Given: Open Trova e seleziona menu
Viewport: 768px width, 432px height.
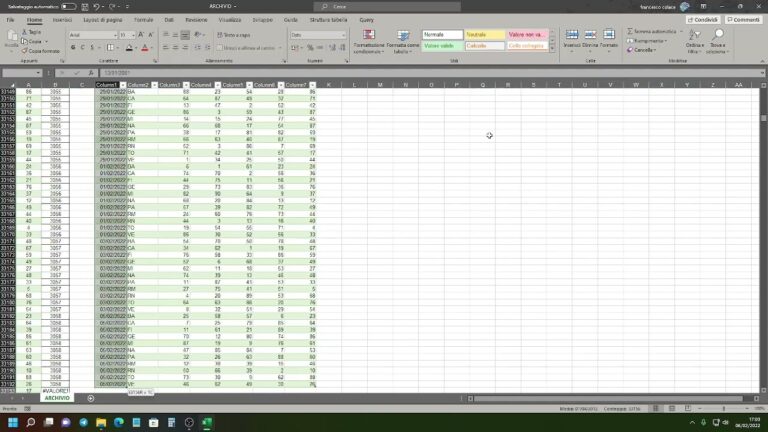Looking at the screenshot, I should (x=718, y=41).
